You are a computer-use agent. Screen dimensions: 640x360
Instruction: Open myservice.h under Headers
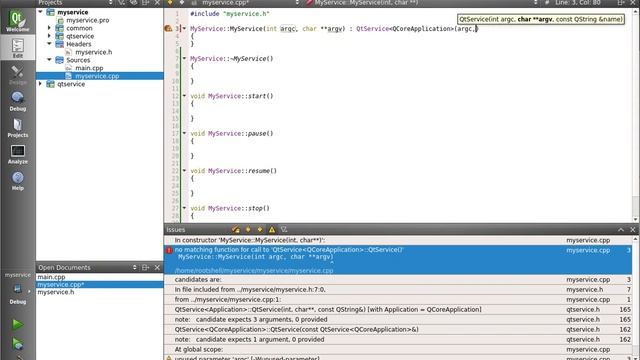pyautogui.click(x=93, y=52)
